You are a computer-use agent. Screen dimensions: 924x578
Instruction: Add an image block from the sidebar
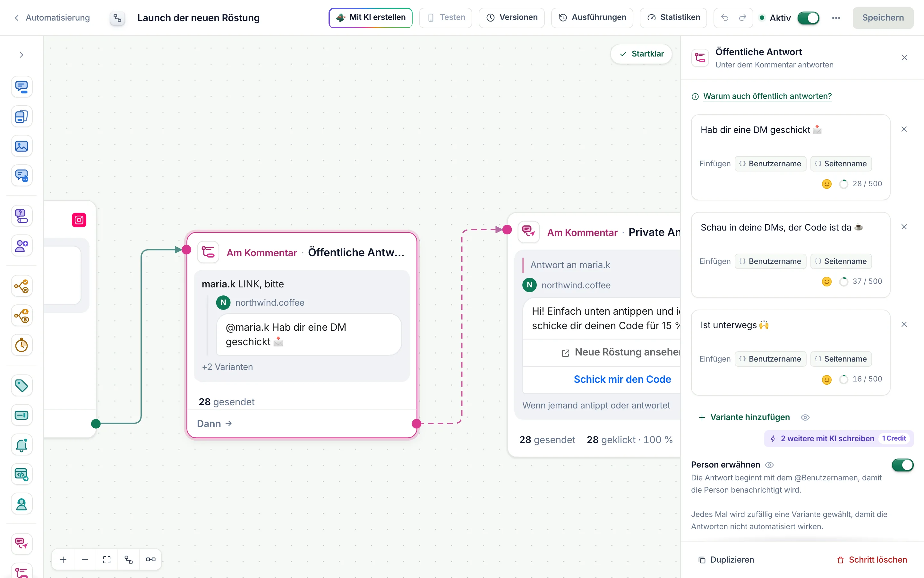point(21,146)
